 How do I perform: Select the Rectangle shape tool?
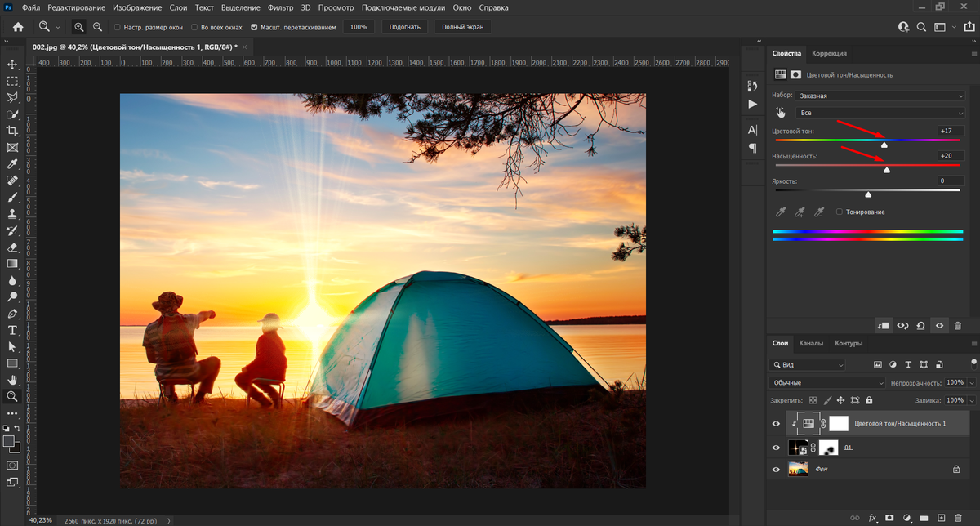[12, 363]
